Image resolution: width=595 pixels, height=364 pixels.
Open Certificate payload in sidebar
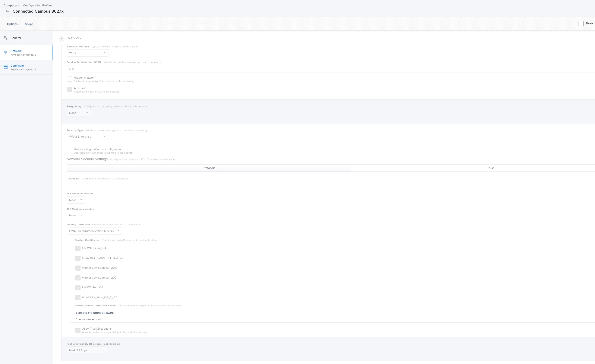(26, 67)
